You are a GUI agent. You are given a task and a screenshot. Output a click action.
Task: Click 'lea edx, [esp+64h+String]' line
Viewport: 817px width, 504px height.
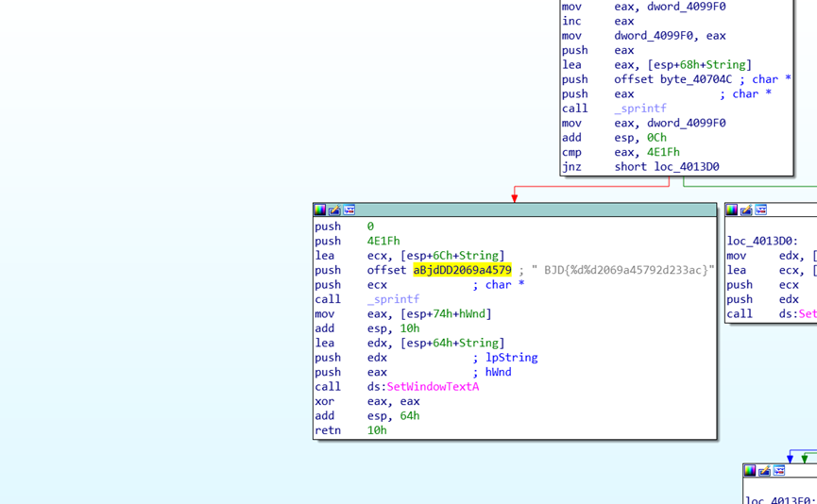click(x=410, y=344)
